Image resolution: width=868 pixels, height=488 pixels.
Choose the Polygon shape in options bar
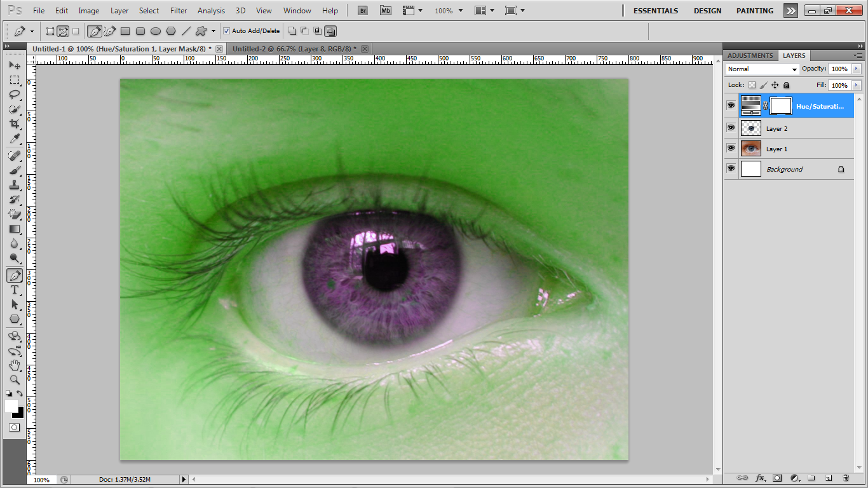coord(171,30)
